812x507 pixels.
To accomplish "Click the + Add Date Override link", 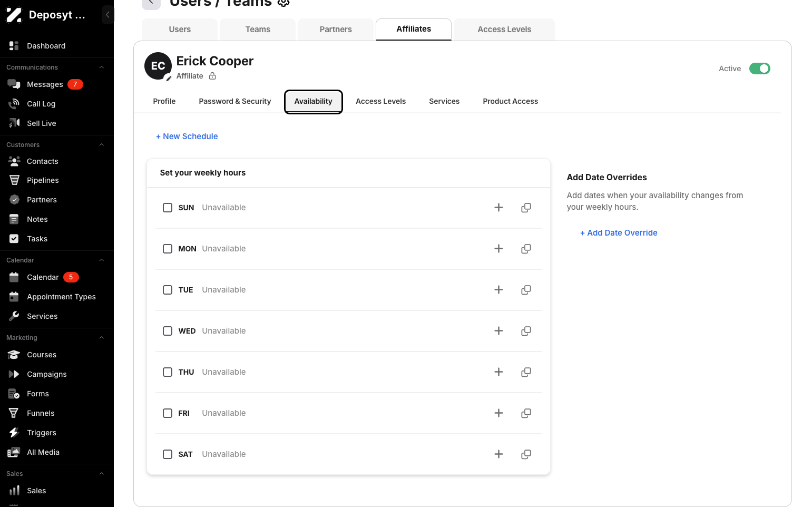I will (619, 233).
